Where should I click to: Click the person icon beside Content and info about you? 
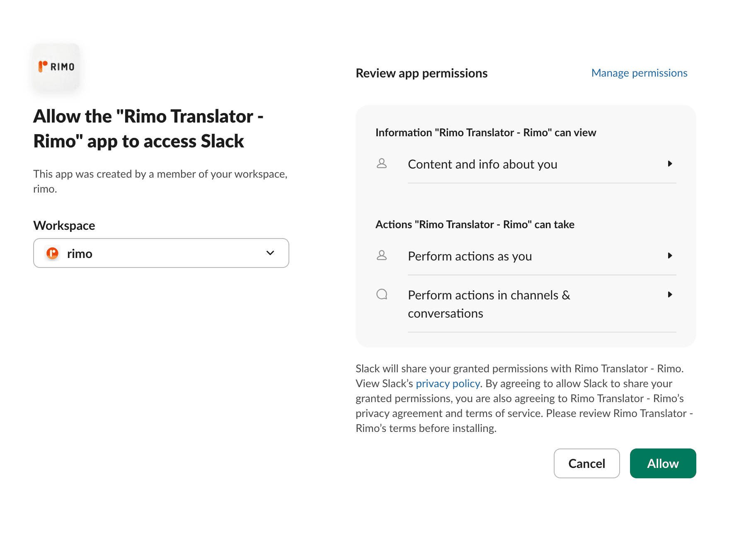pyautogui.click(x=382, y=164)
